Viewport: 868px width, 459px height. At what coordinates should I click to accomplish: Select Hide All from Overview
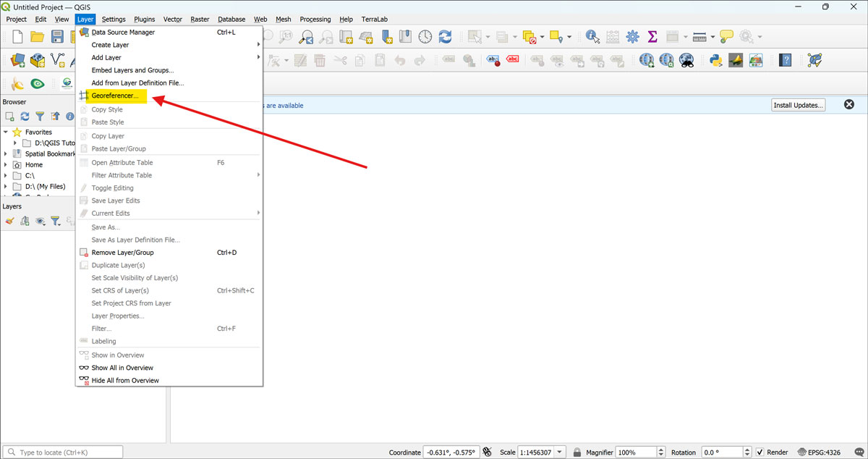[x=169, y=380]
